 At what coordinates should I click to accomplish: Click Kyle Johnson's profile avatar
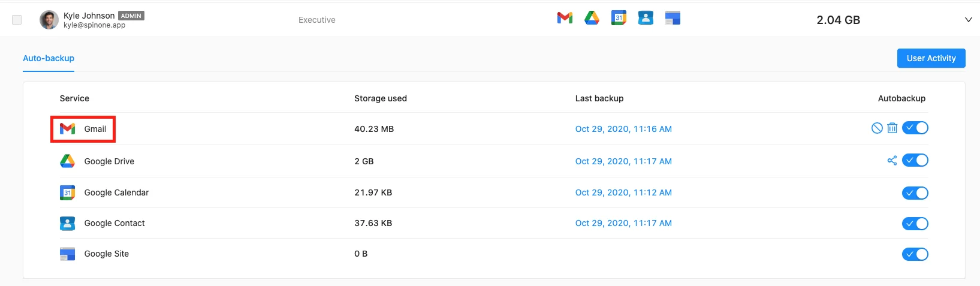[49, 20]
